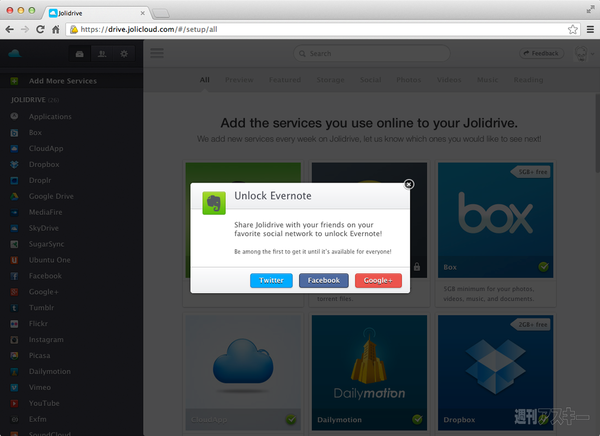The height and width of the screenshot is (436, 600).
Task: Open Applications in the sidebar
Action: [x=72, y=116]
